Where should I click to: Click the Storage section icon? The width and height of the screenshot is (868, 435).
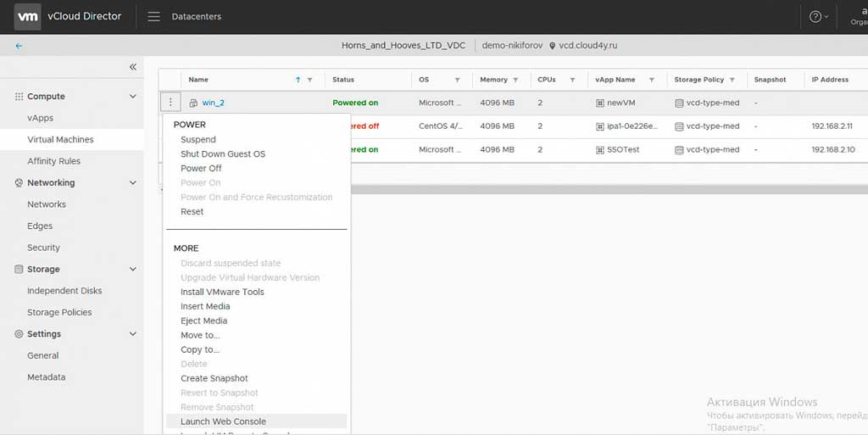pyautogui.click(x=19, y=269)
